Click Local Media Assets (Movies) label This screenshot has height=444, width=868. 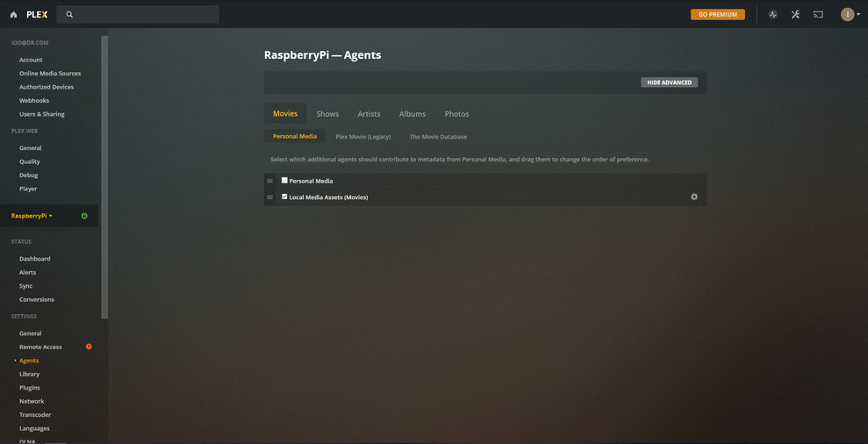click(x=329, y=197)
